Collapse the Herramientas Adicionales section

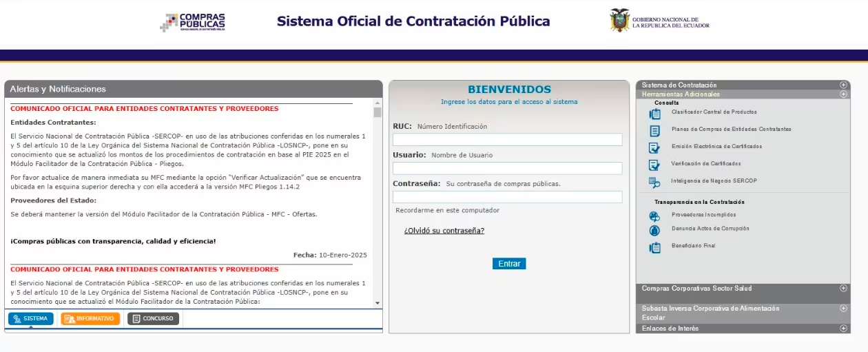click(843, 94)
